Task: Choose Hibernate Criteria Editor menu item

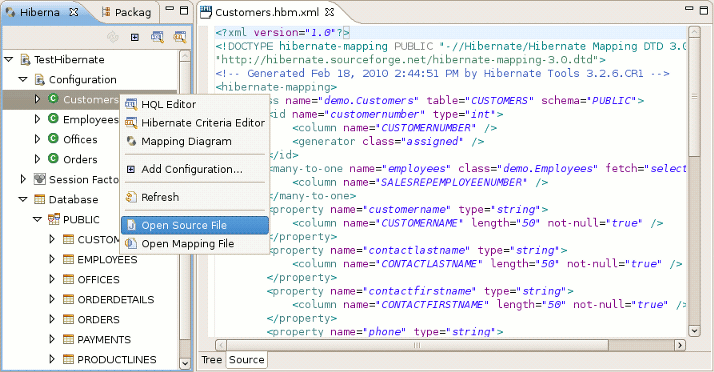Action: tap(194, 123)
